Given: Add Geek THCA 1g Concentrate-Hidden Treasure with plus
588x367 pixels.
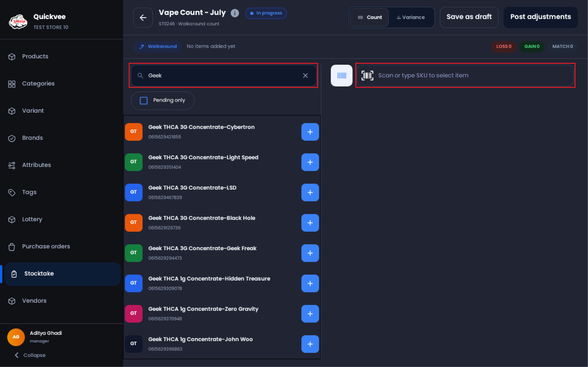Looking at the screenshot, I should [x=310, y=283].
